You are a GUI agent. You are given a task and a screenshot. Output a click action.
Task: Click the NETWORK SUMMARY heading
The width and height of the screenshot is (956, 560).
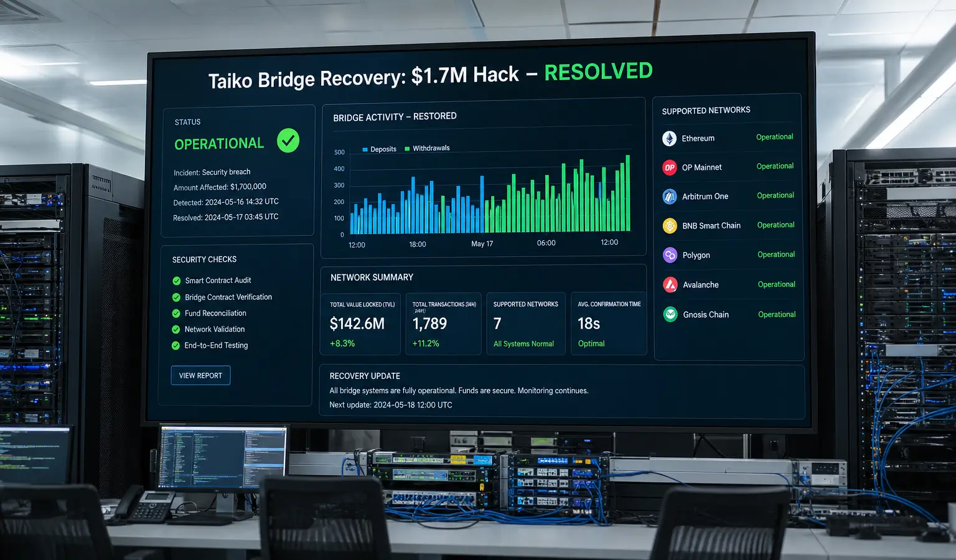[372, 278]
